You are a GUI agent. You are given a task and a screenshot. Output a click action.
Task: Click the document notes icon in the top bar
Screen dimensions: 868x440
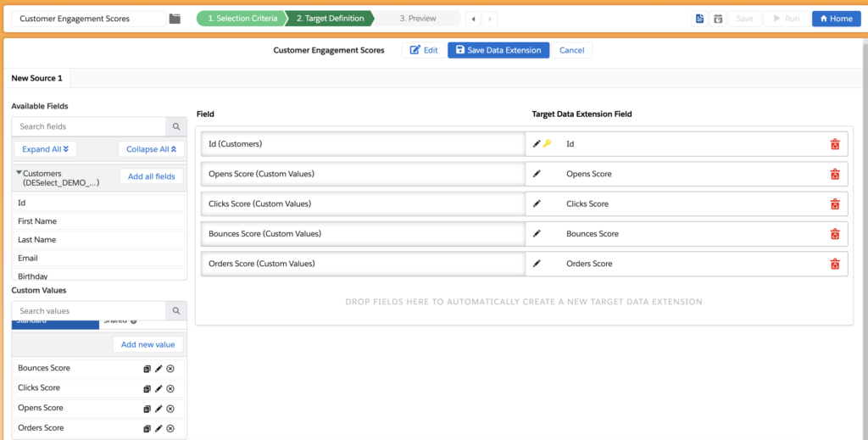point(699,19)
